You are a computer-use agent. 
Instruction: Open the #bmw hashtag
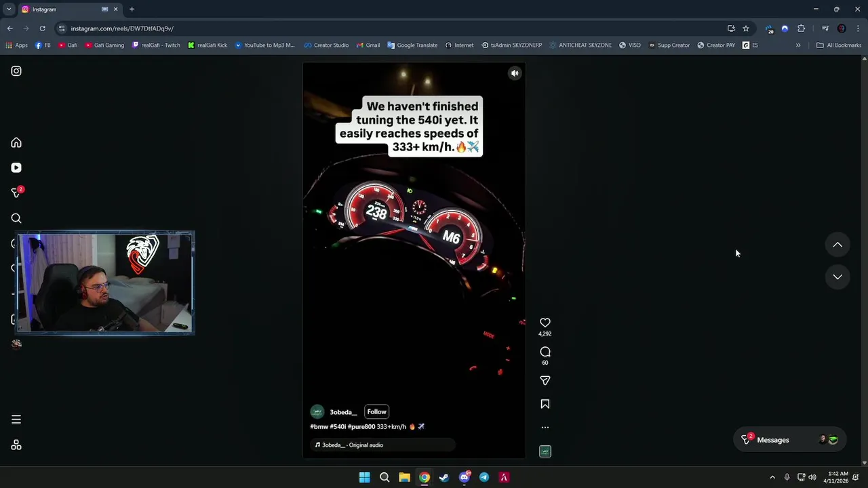[x=319, y=427]
